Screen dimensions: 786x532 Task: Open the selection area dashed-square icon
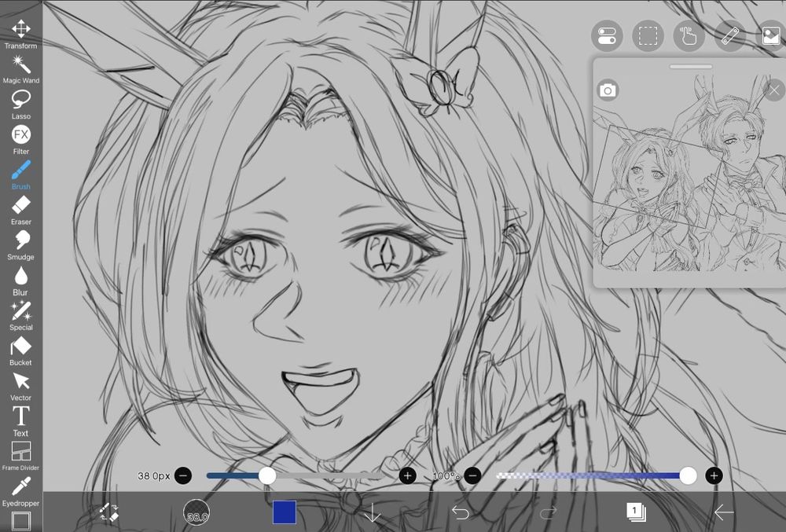click(648, 35)
